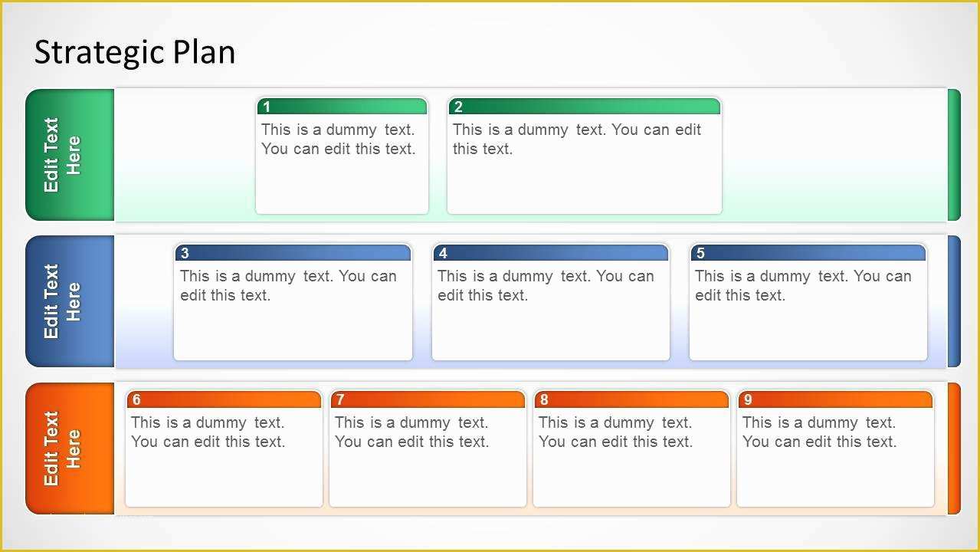Image resolution: width=980 pixels, height=552 pixels.
Task: Select the green end cap of first row
Action: click(x=954, y=155)
